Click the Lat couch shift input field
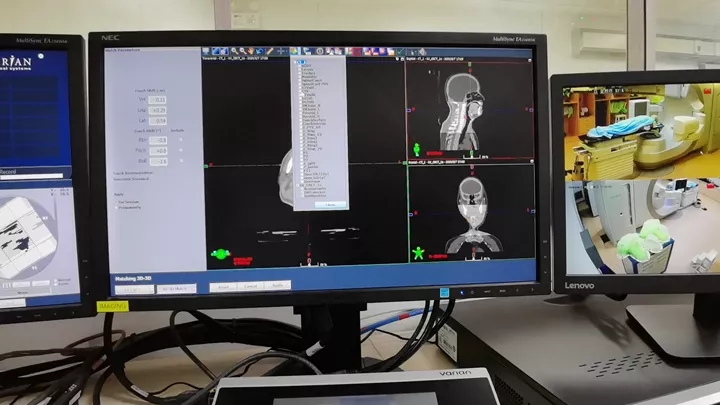 point(158,119)
